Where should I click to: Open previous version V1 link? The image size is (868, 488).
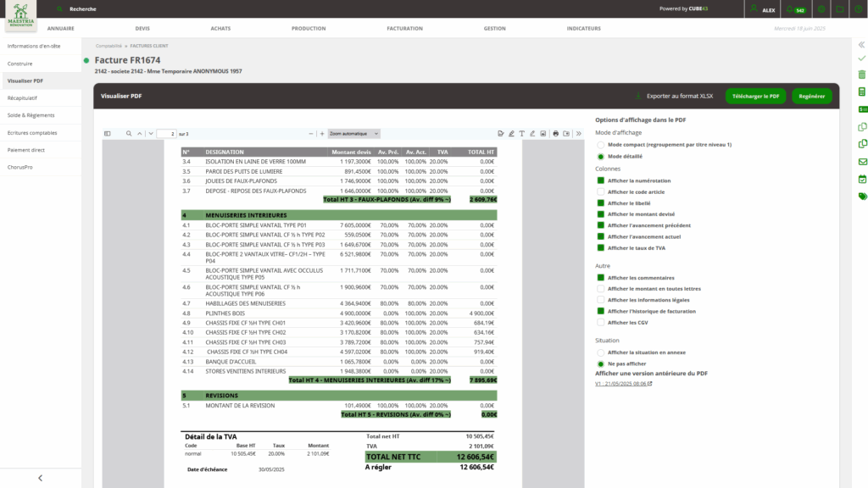tap(623, 384)
